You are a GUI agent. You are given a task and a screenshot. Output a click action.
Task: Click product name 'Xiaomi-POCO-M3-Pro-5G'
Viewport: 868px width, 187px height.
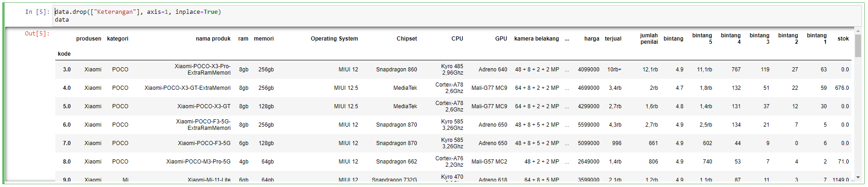[198, 162]
